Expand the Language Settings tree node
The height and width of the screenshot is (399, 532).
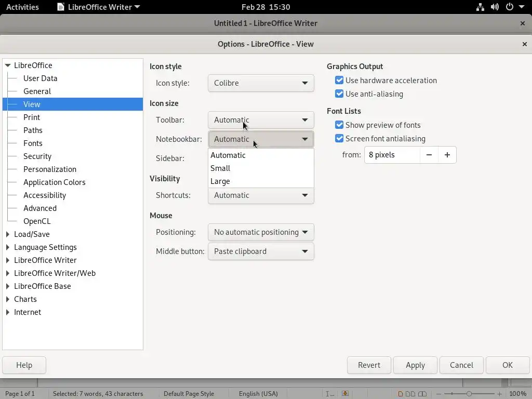pos(7,247)
